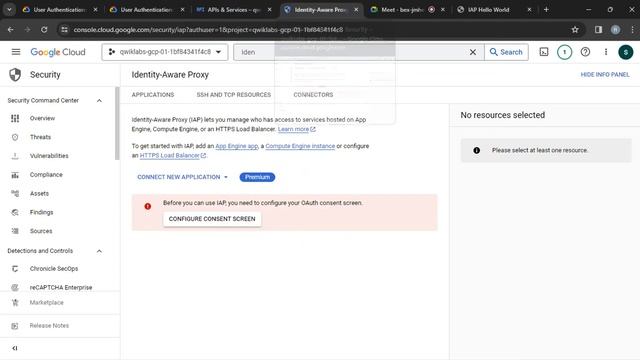View site information icon in address bar

coord(64,29)
